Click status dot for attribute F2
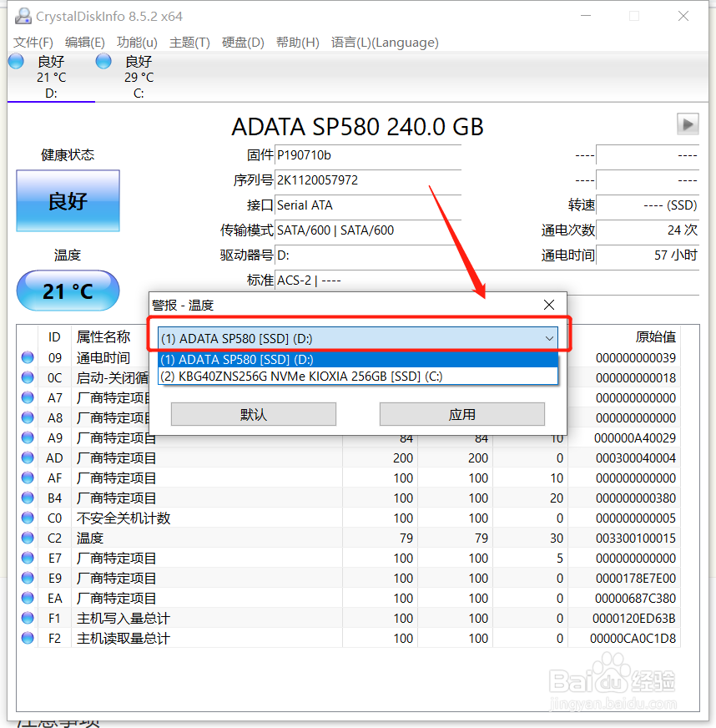The height and width of the screenshot is (728, 716). [28, 638]
